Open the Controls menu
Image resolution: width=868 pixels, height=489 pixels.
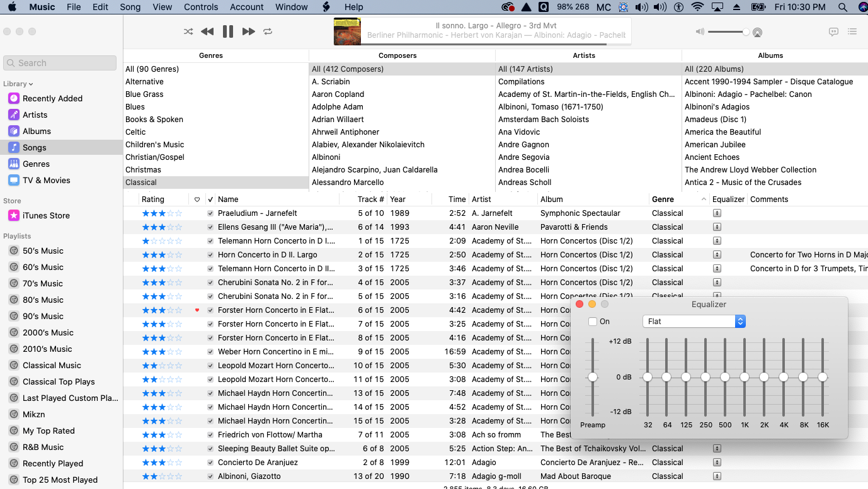[x=201, y=7]
